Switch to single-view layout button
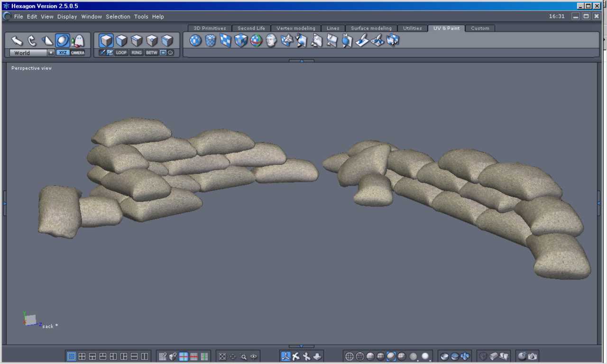 click(x=72, y=356)
